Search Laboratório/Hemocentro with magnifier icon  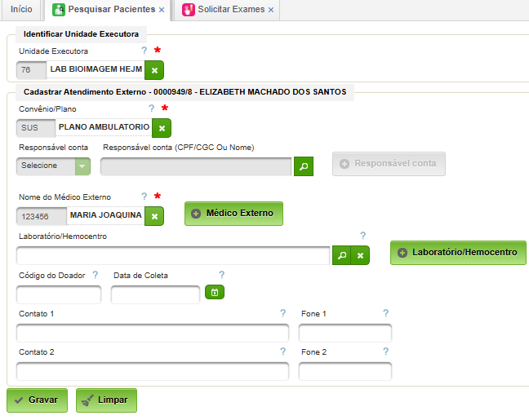[x=342, y=255]
